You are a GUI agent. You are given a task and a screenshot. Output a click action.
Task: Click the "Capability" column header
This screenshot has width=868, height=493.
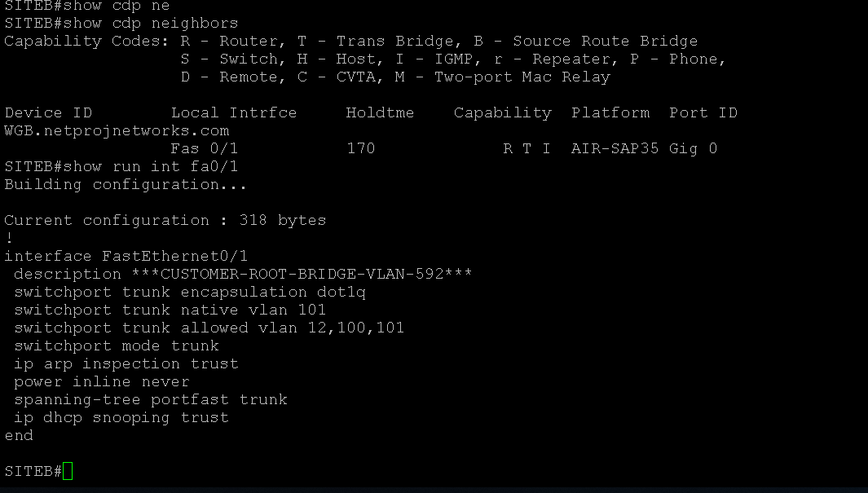tap(502, 112)
